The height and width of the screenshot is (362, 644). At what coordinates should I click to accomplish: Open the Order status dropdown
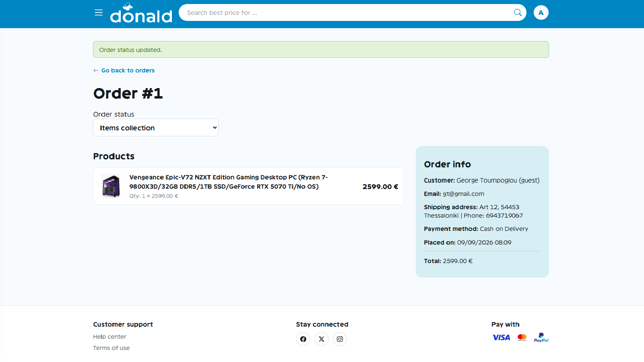coord(156,128)
